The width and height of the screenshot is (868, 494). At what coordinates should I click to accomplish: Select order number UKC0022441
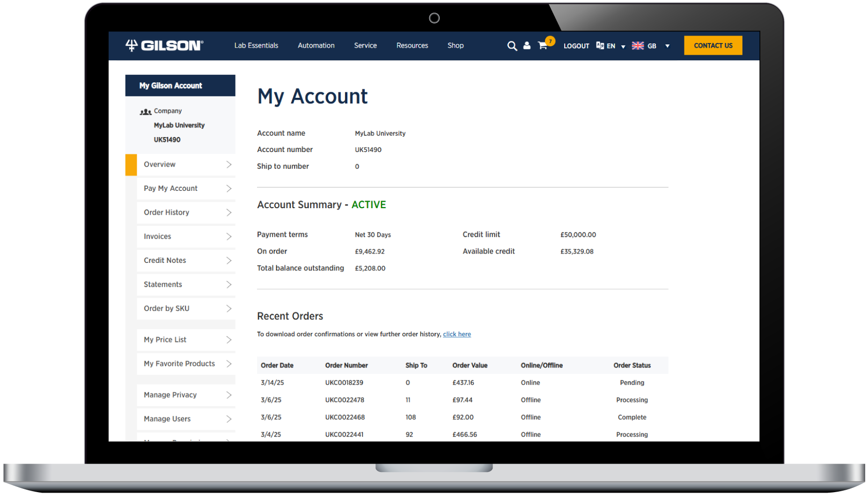(344, 435)
